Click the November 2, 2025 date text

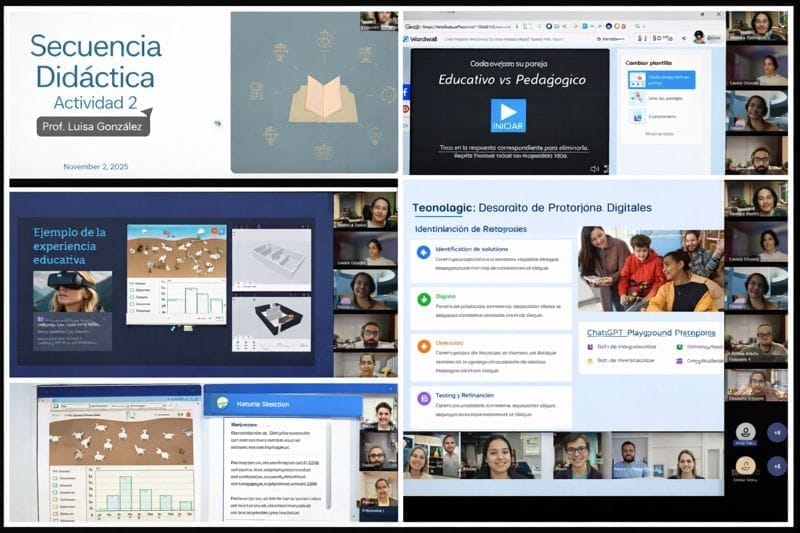[x=95, y=166]
